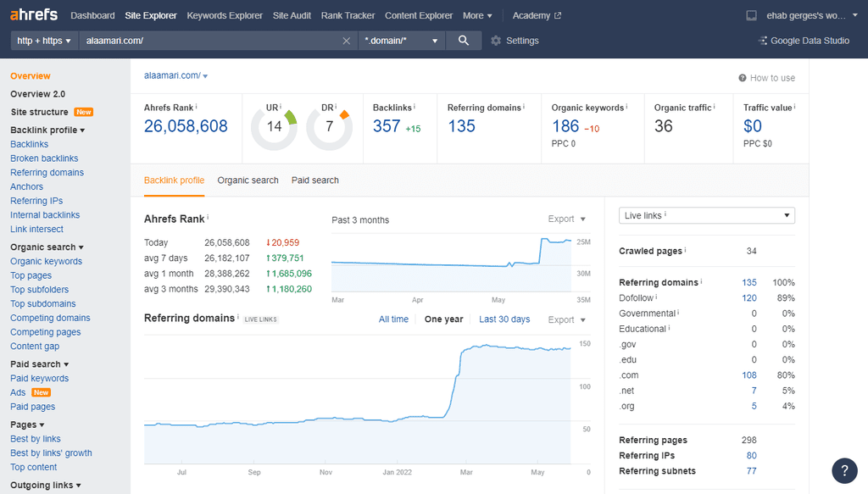
Task: Click the info icon beside Organic keywords
Action: coord(626,106)
